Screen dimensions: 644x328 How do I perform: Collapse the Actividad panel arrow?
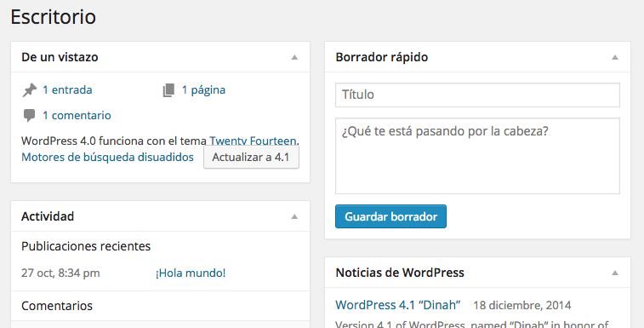[x=294, y=216]
